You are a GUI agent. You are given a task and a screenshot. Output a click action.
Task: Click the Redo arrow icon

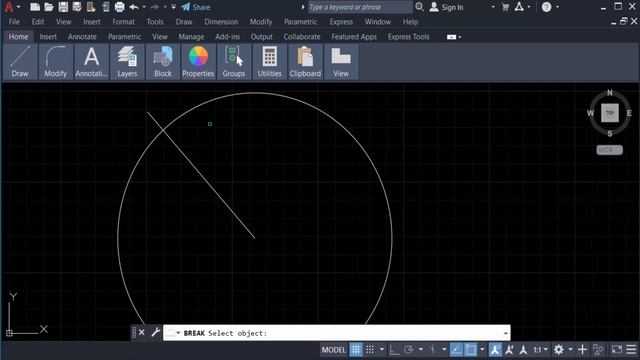(154, 7)
